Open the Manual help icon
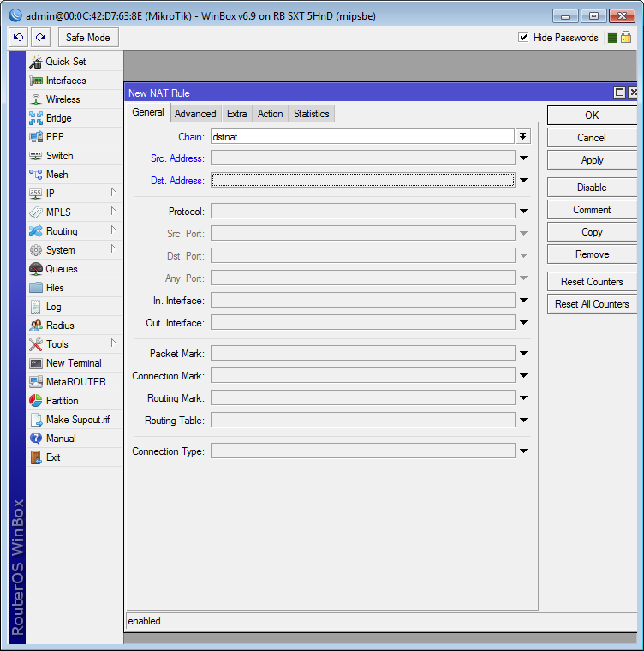This screenshot has width=644, height=651. click(x=36, y=439)
